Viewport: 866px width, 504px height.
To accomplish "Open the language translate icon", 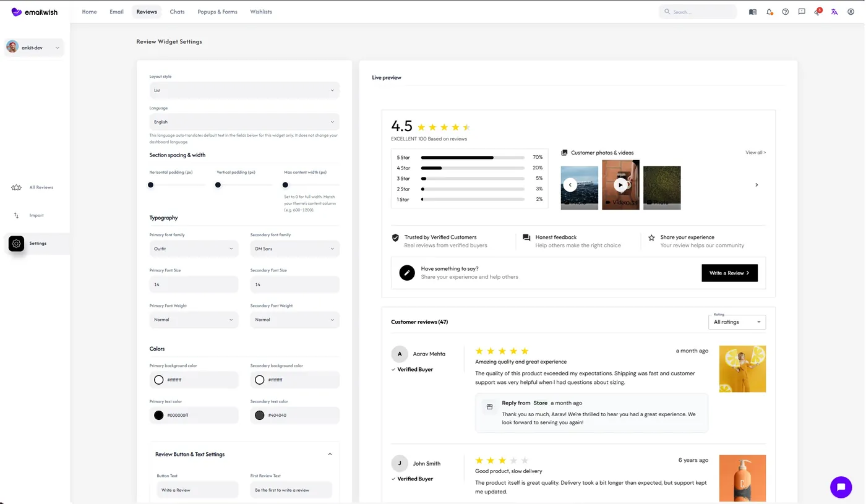I will 834,12.
